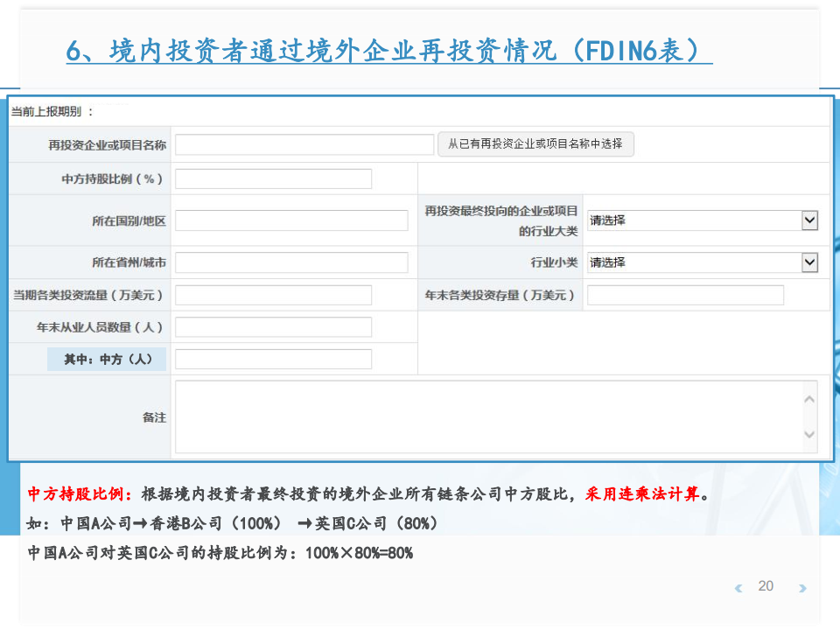Focus the 当期各类投资流量（万美元） field
840x630 pixels.
tap(273, 296)
